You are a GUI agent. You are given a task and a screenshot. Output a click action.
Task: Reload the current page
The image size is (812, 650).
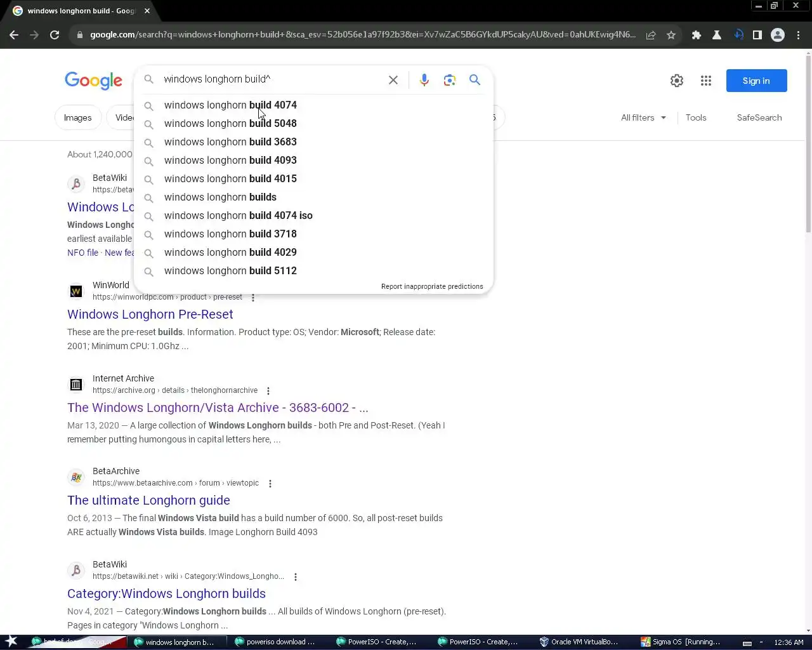pyautogui.click(x=55, y=35)
